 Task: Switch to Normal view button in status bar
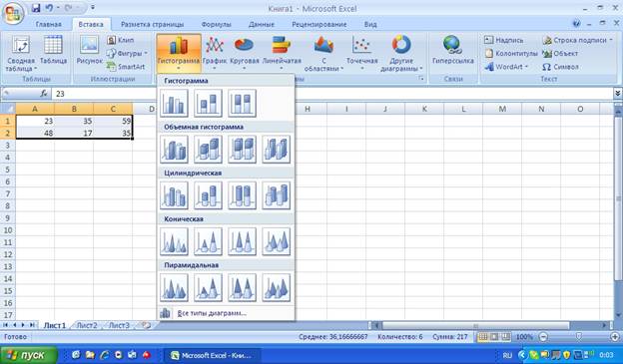click(482, 337)
